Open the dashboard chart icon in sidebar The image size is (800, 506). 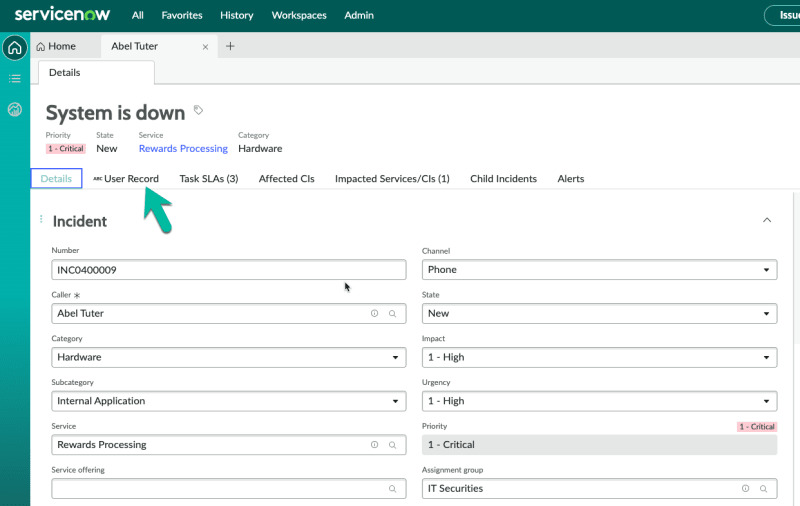tap(15, 109)
